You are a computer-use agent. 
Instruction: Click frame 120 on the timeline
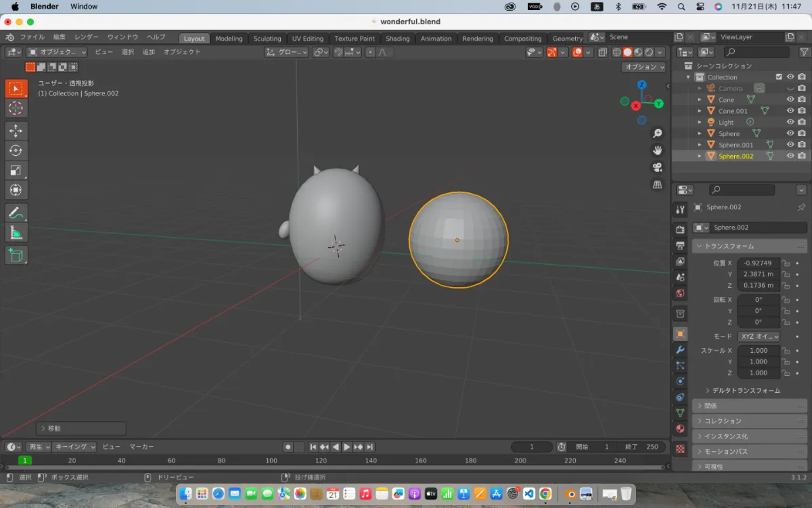pyautogui.click(x=321, y=461)
